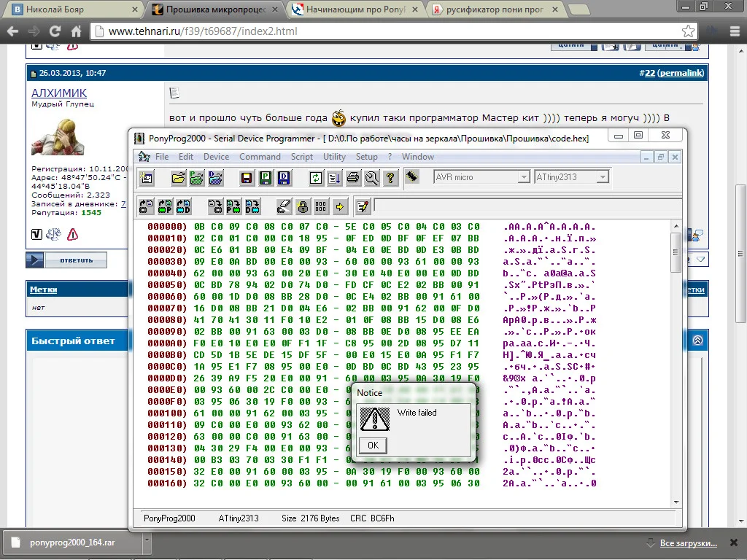The image size is (747, 560).
Task: Click the ОТВЕТИТЬ reply button
Action: point(66,260)
